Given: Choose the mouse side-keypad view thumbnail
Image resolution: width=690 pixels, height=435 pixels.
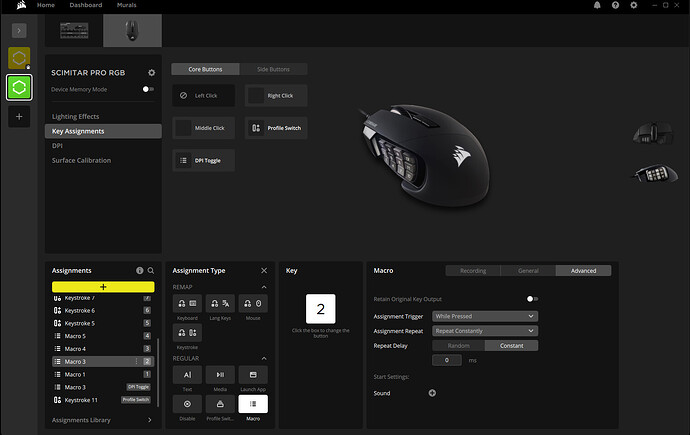Looking at the screenshot, I should point(655,173).
